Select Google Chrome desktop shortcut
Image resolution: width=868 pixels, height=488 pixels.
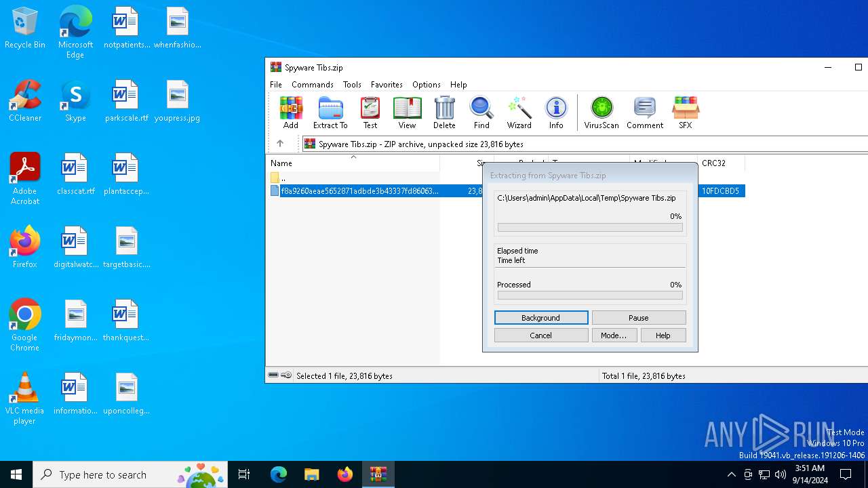coord(25,325)
